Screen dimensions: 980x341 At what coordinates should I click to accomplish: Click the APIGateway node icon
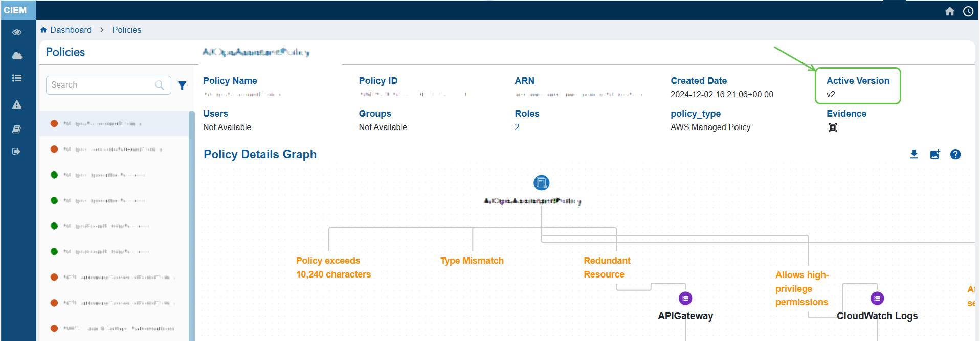coord(685,298)
